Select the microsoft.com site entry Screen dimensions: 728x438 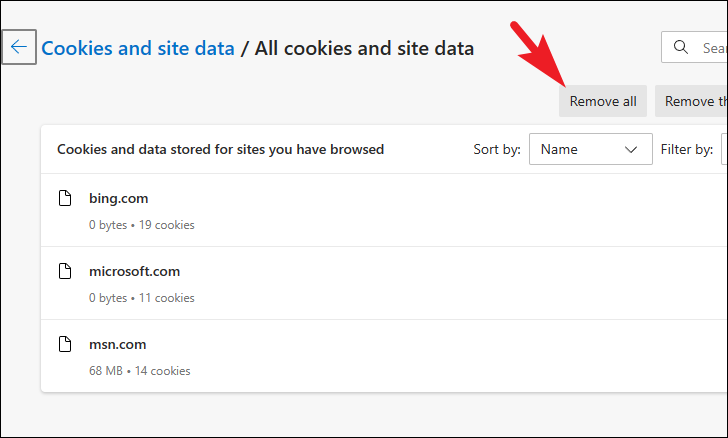click(384, 283)
